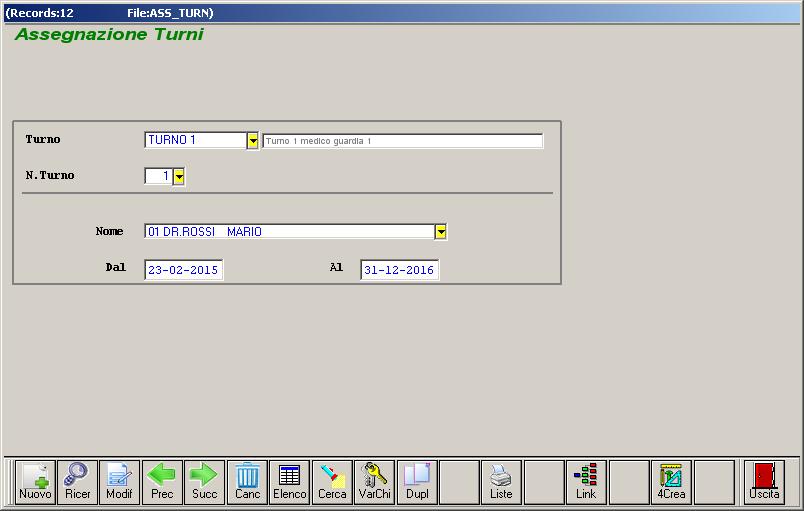804x511 pixels.
Task: Click the N.Turno field showing 1
Action: (x=158, y=176)
